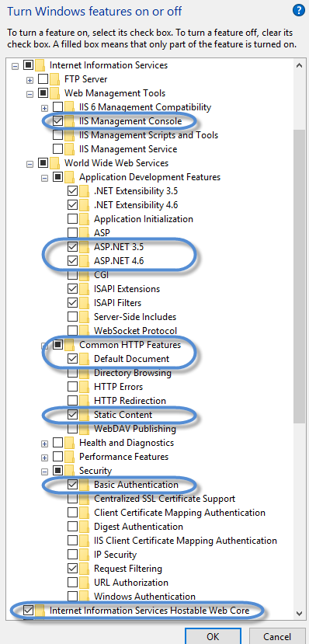Select the ISAPI Extensions row
Viewport: 309px width, 644px height.
pyautogui.click(x=127, y=289)
